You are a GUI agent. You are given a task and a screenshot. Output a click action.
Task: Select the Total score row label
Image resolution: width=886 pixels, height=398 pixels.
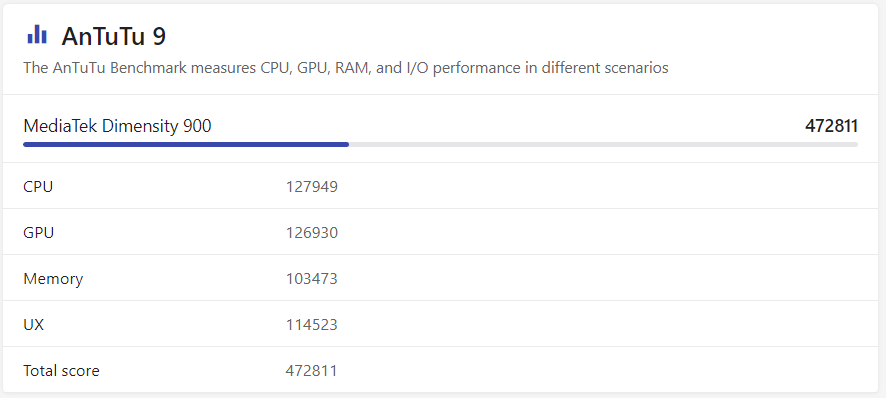click(61, 371)
